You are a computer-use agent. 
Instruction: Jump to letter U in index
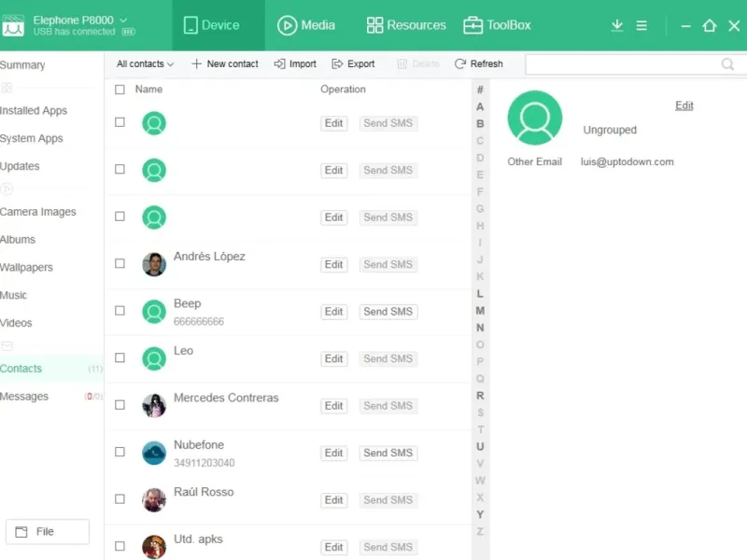coord(480,447)
